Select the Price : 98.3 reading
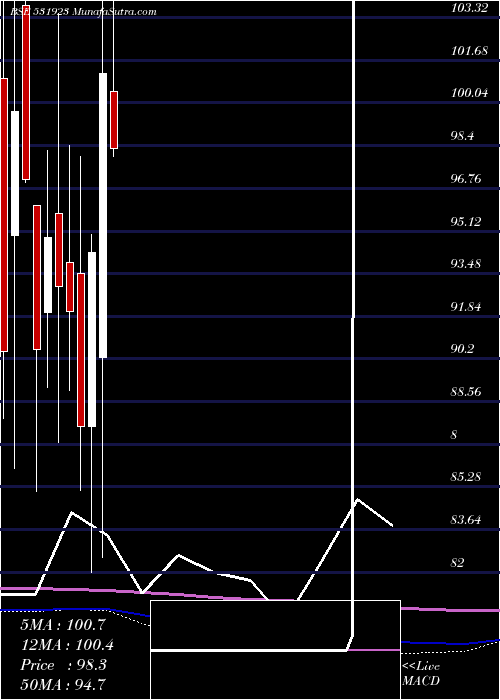 [63, 665]
